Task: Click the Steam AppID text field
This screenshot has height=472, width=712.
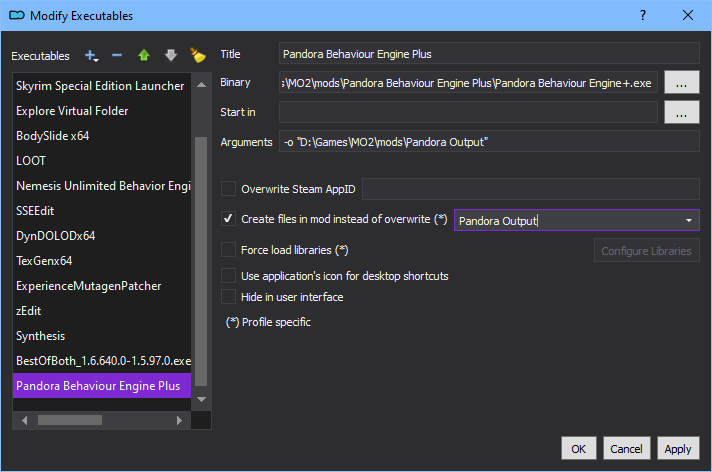Action: pyautogui.click(x=530, y=189)
